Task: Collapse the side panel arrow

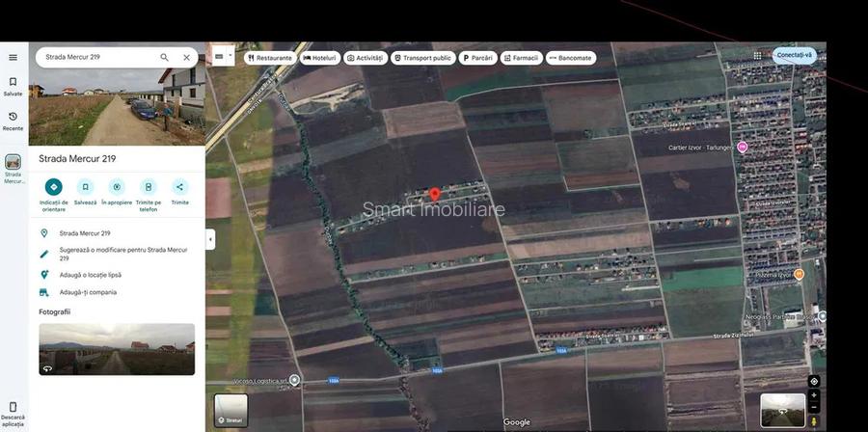Action: tap(210, 238)
